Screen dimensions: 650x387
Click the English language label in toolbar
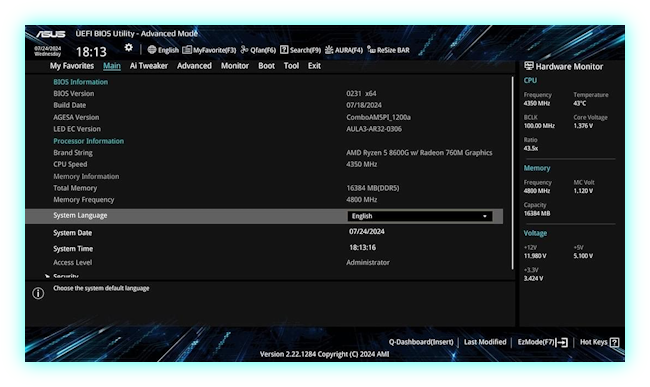click(x=168, y=50)
